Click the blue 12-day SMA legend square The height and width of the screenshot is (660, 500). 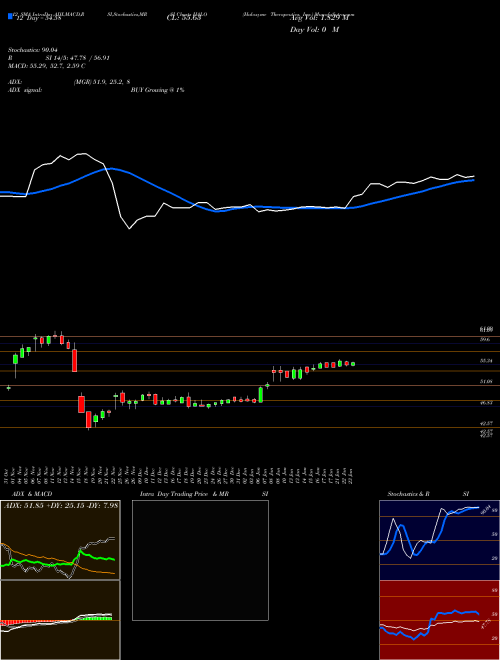tap(10, 16)
